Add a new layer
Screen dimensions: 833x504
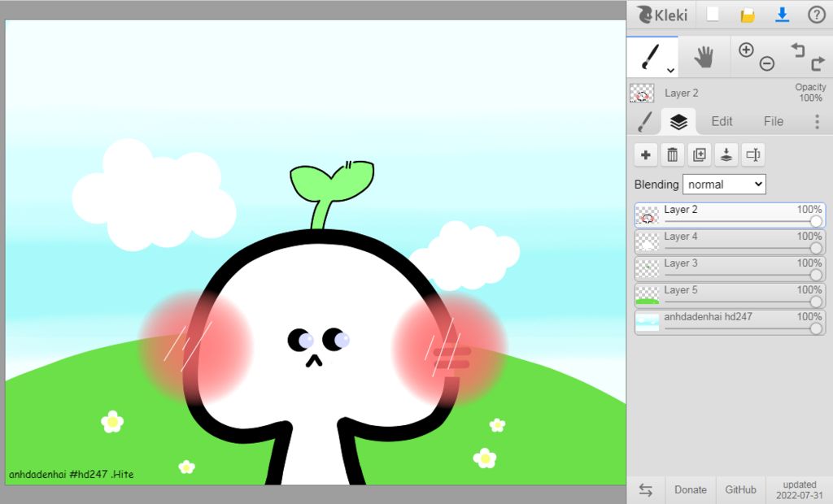pyautogui.click(x=645, y=155)
